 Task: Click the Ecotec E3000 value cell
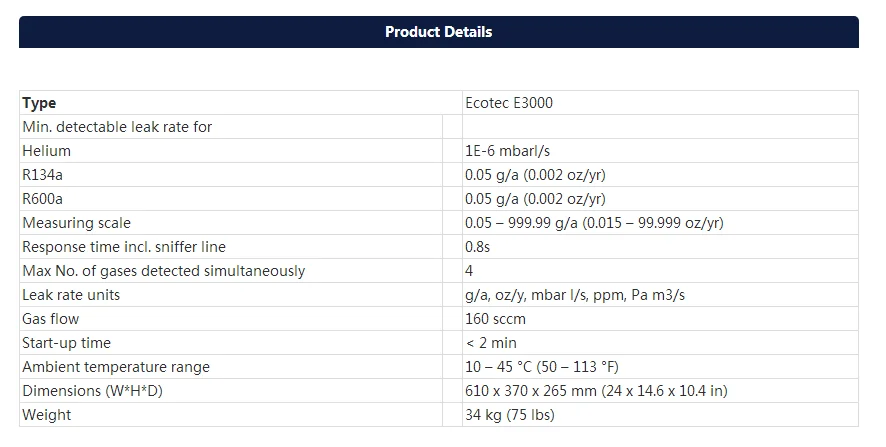coord(509,103)
